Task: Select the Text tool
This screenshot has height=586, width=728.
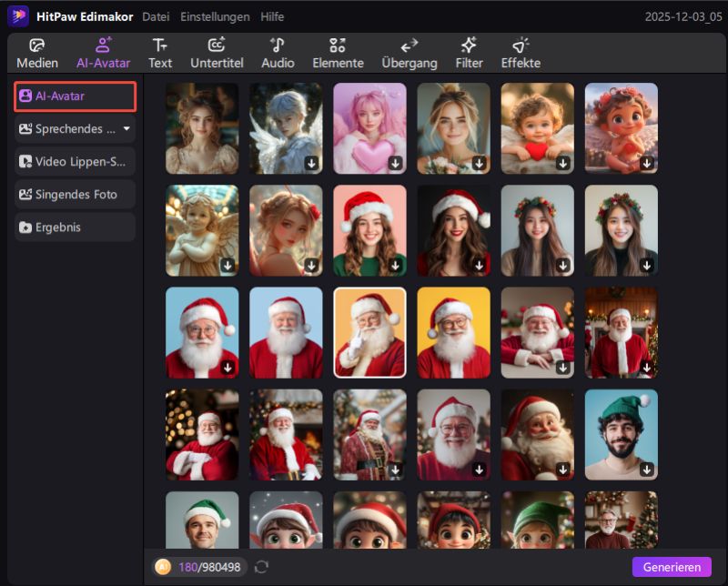Action: coord(160,52)
